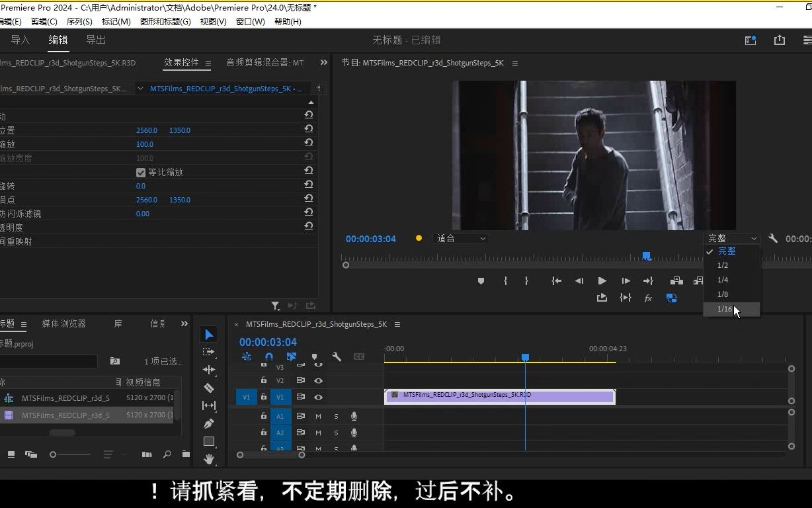Image resolution: width=812 pixels, height=508 pixels.
Task: Open 效果控件 panel menu
Action: click(x=208, y=63)
